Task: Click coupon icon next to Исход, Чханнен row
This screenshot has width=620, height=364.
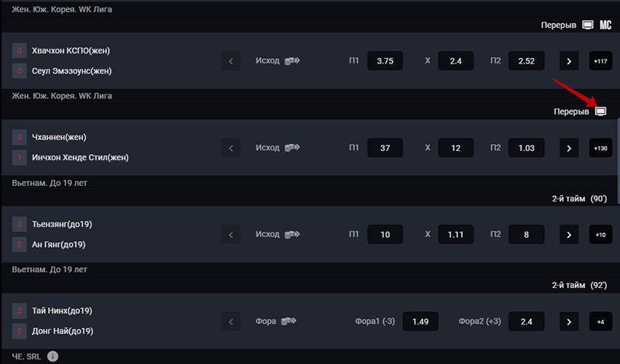Action: coord(292,147)
